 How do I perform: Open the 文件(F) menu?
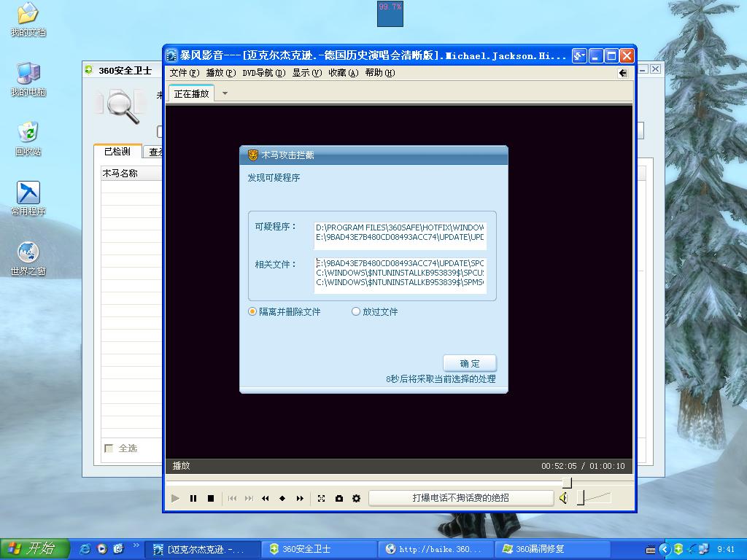click(184, 73)
